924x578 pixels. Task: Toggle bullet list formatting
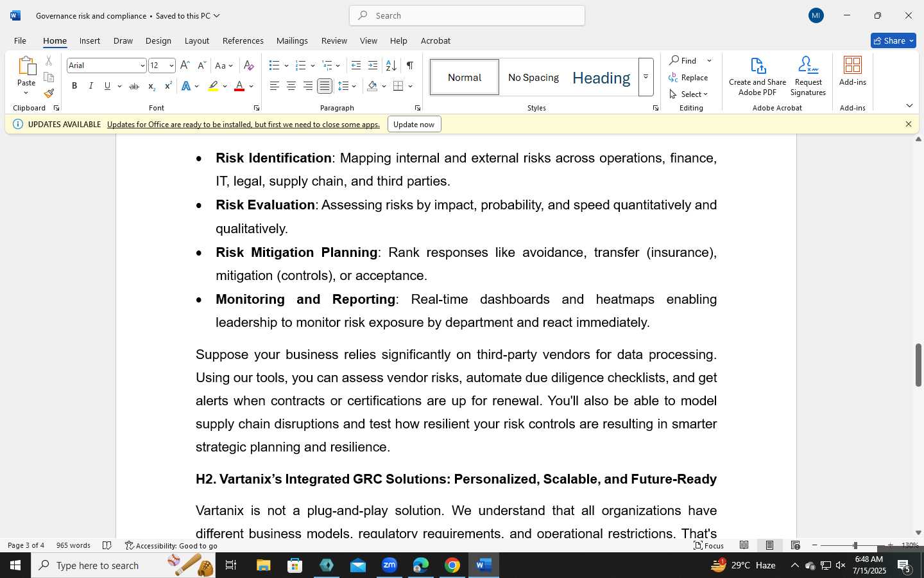coord(274,66)
